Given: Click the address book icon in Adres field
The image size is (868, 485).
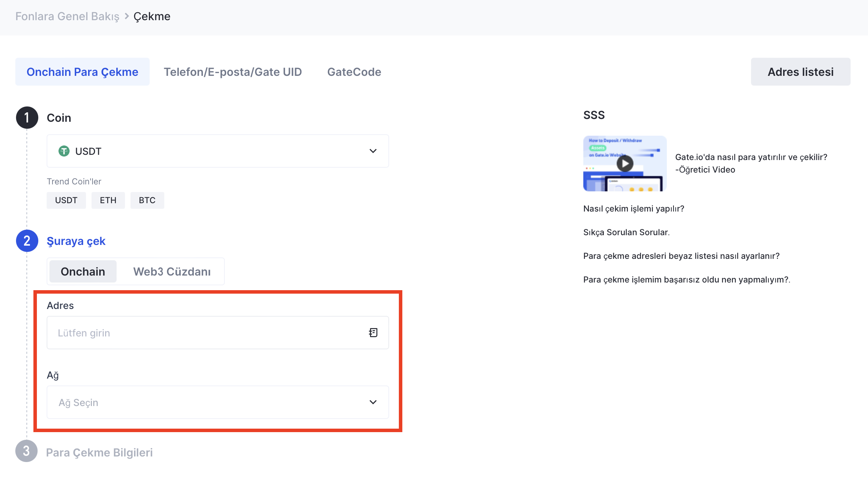Looking at the screenshot, I should click(373, 333).
